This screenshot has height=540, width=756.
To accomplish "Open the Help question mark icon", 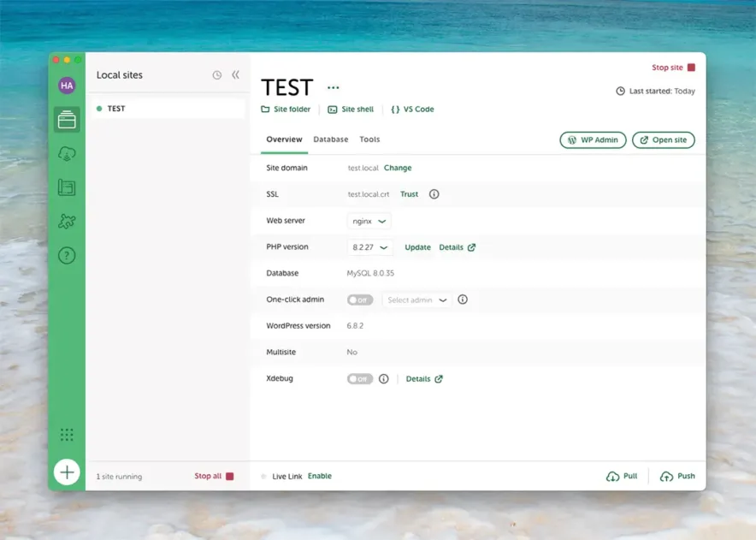I will pos(67,256).
